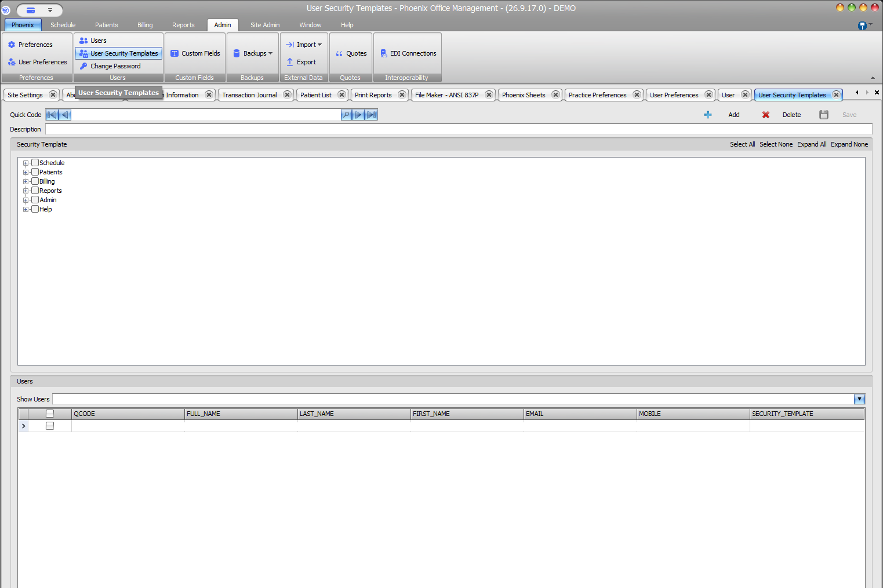Click the application logo icon top-left
The height and width of the screenshot is (588, 883).
click(6, 10)
